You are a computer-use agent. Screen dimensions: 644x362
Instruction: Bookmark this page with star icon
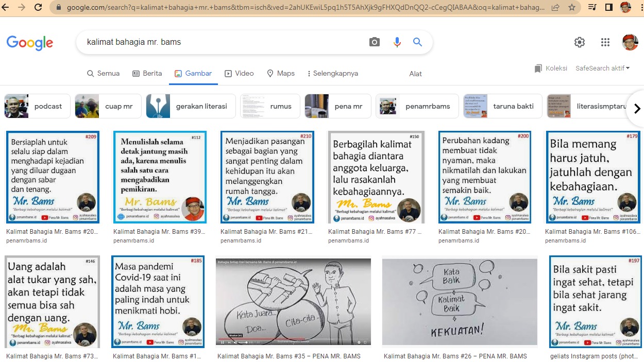click(x=571, y=8)
